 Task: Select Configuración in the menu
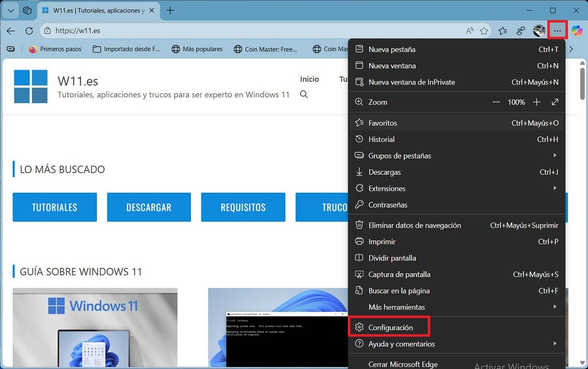pos(390,327)
